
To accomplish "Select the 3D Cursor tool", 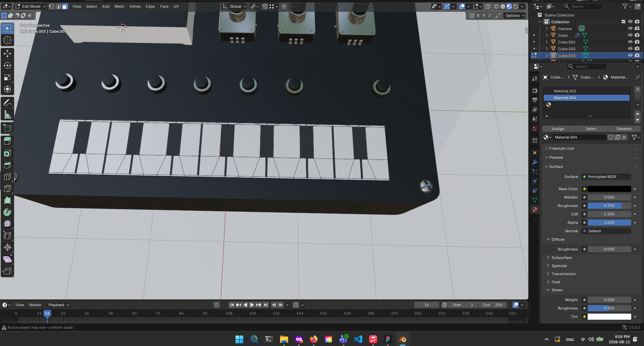I will [7, 40].
